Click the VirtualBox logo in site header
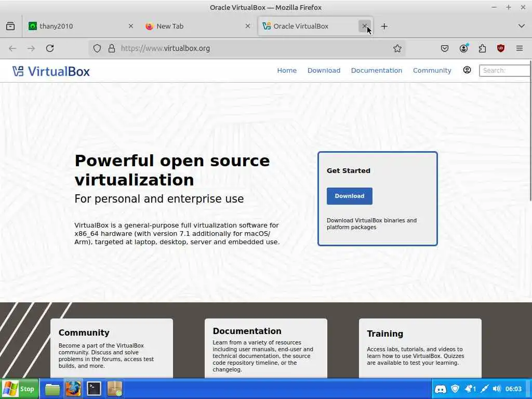Image resolution: width=532 pixels, height=399 pixels. [x=51, y=71]
